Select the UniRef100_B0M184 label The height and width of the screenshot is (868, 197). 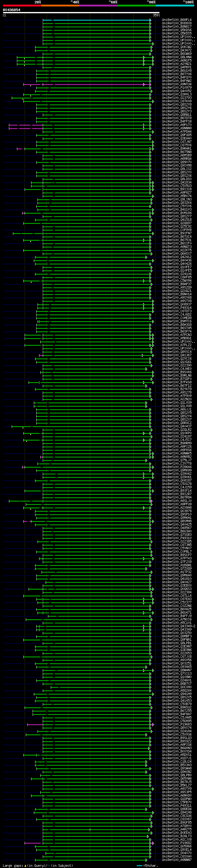(177, 213)
